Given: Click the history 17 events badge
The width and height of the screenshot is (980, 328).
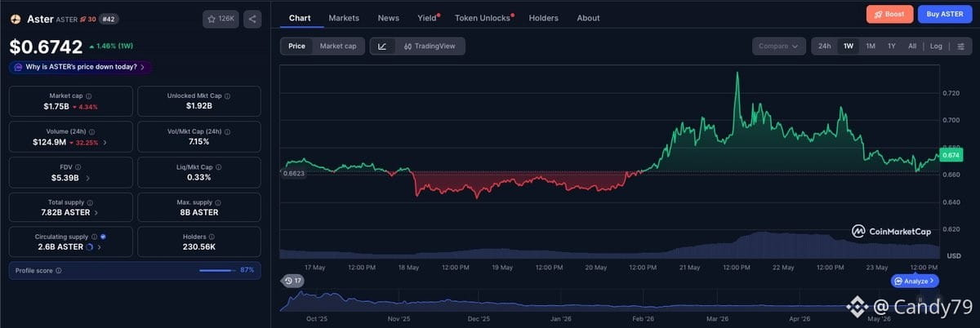Looking at the screenshot, I should [x=292, y=281].
